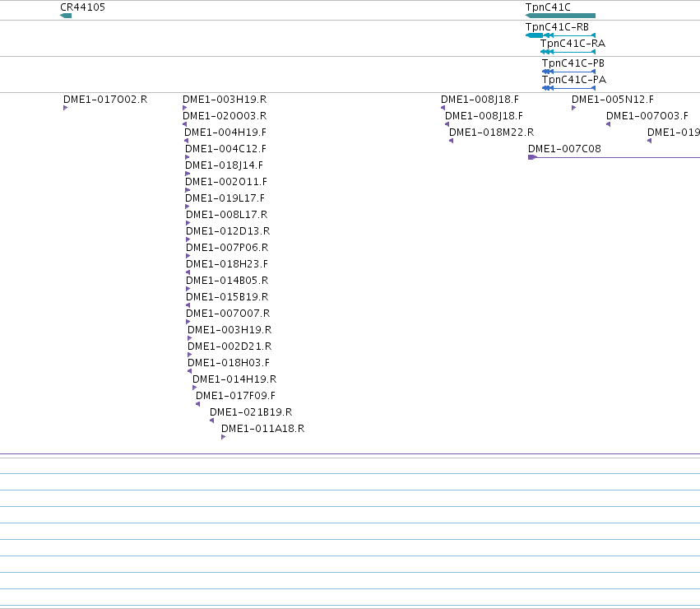
Task: Select the TpnC41C-PA coding sequence glyph
Action: click(568, 88)
